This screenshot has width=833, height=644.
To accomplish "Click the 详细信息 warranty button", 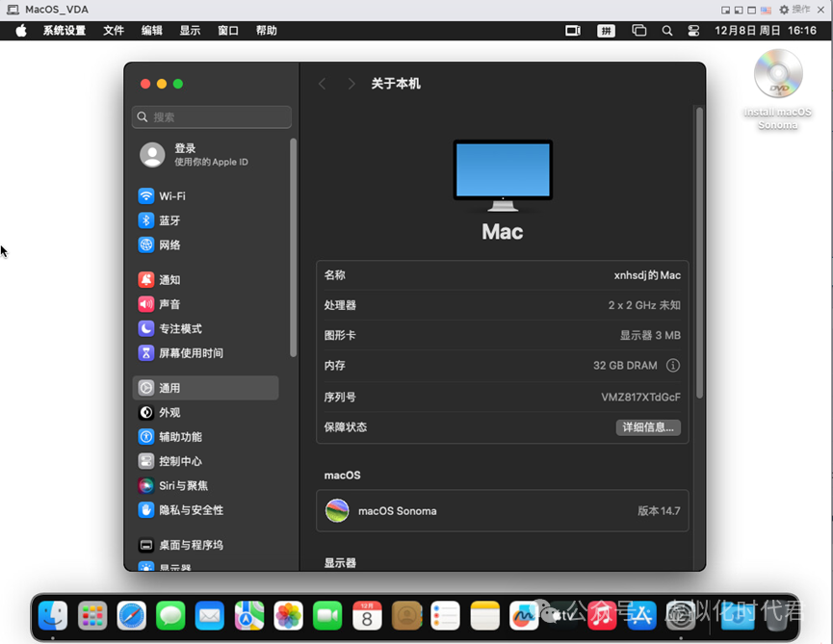I will click(648, 426).
